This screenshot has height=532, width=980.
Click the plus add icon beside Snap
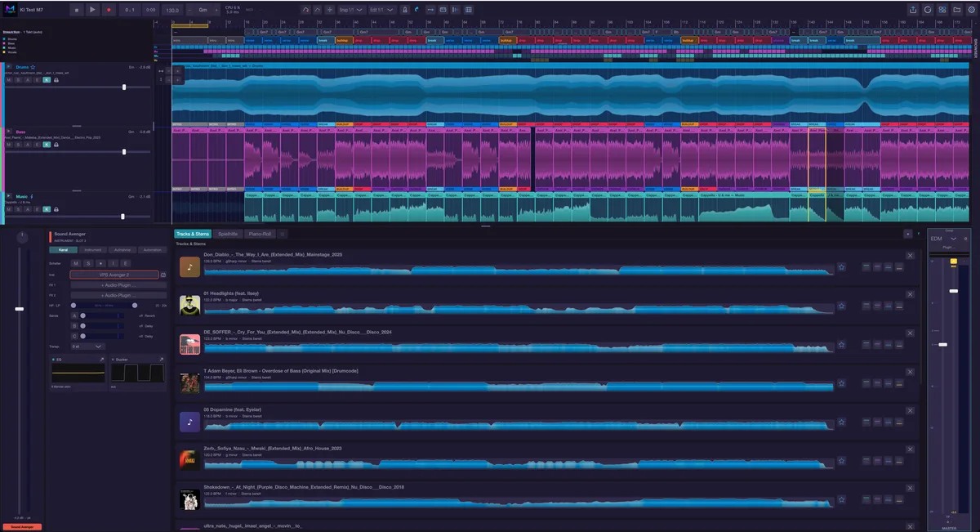tap(329, 10)
